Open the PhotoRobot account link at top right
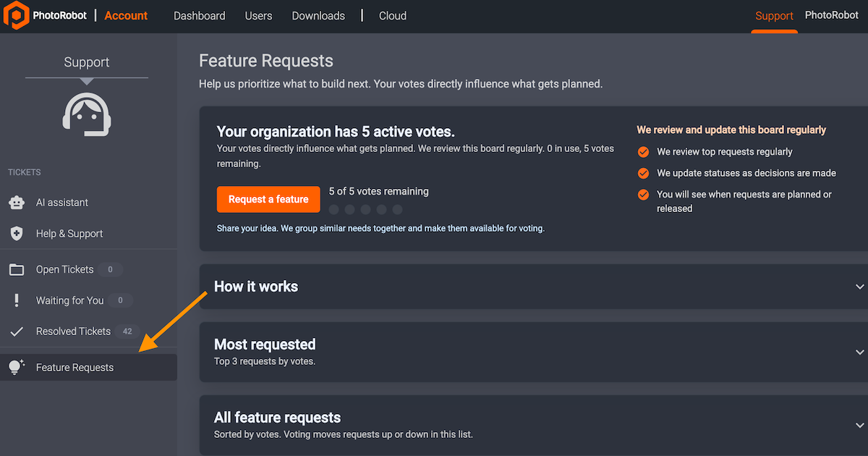This screenshot has height=456, width=868. [832, 15]
